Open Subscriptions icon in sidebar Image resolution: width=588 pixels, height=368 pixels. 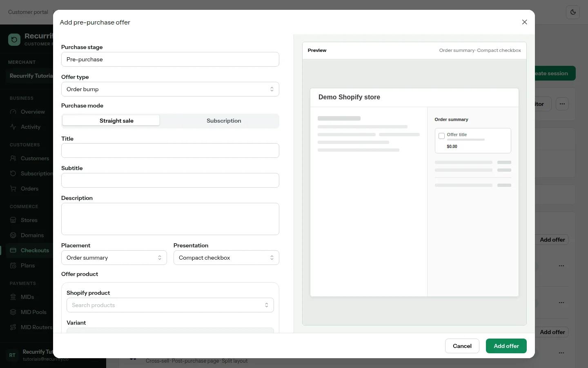13,173
